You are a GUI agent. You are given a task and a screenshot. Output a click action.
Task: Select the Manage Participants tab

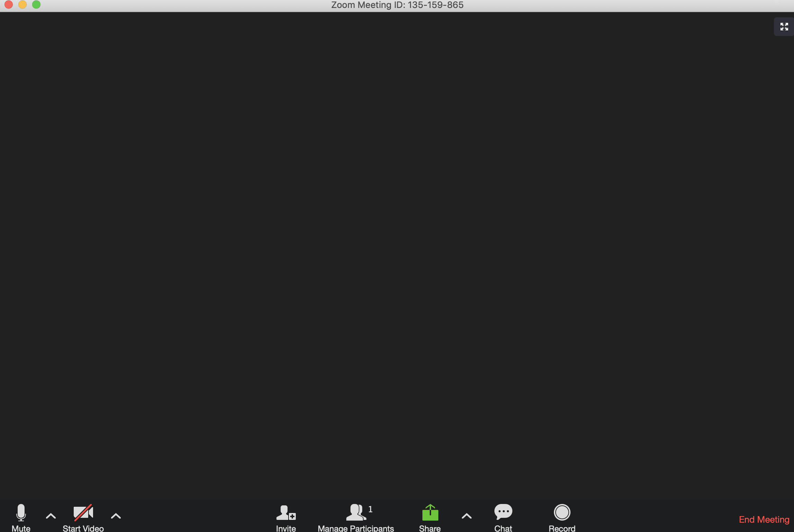pyautogui.click(x=355, y=516)
